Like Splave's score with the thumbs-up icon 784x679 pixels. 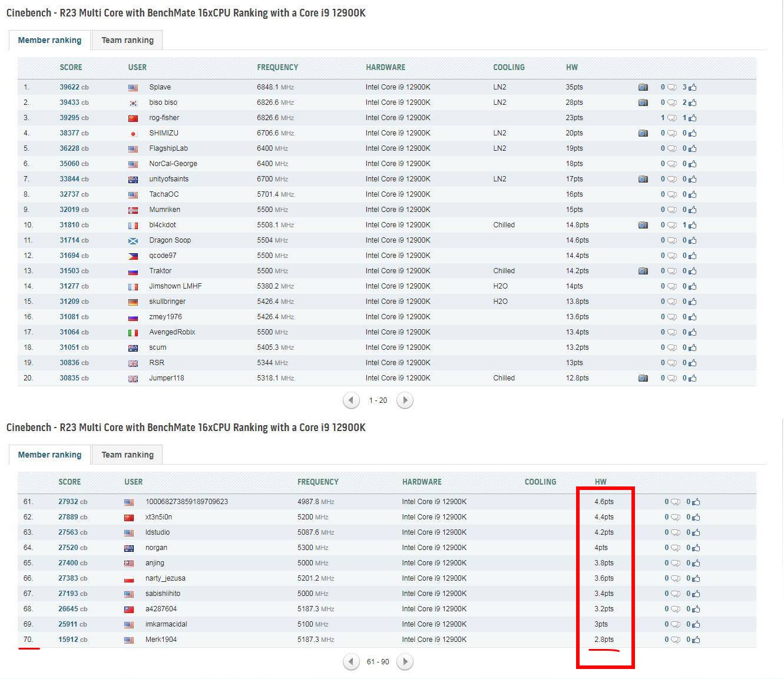(692, 87)
